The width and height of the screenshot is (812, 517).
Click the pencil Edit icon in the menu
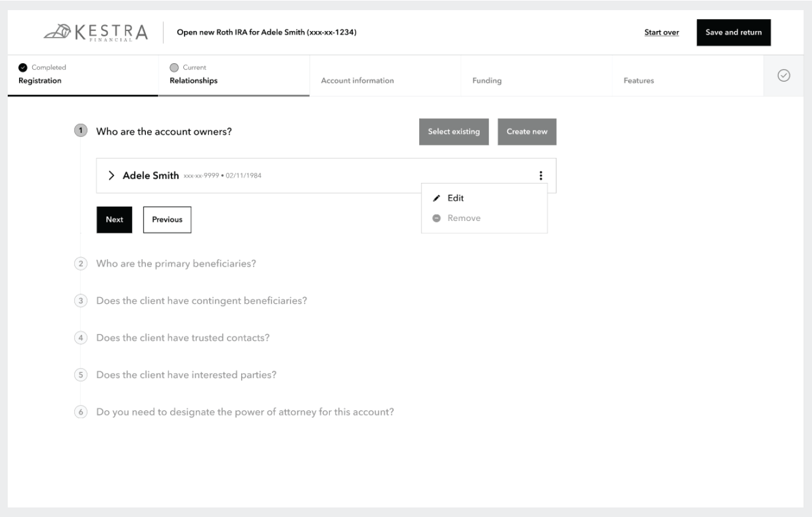pyautogui.click(x=437, y=198)
